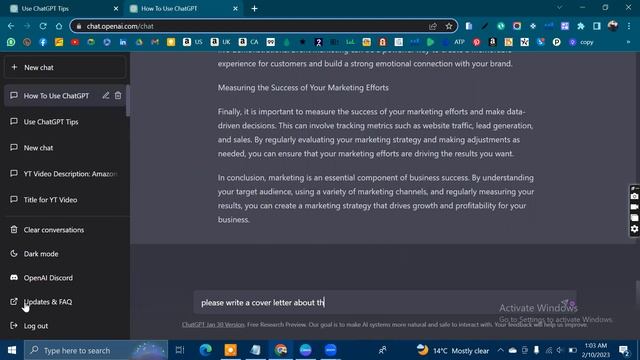Open the Use ChatGPT Tips conversation
This screenshot has width=640, height=360.
(x=65, y=122)
